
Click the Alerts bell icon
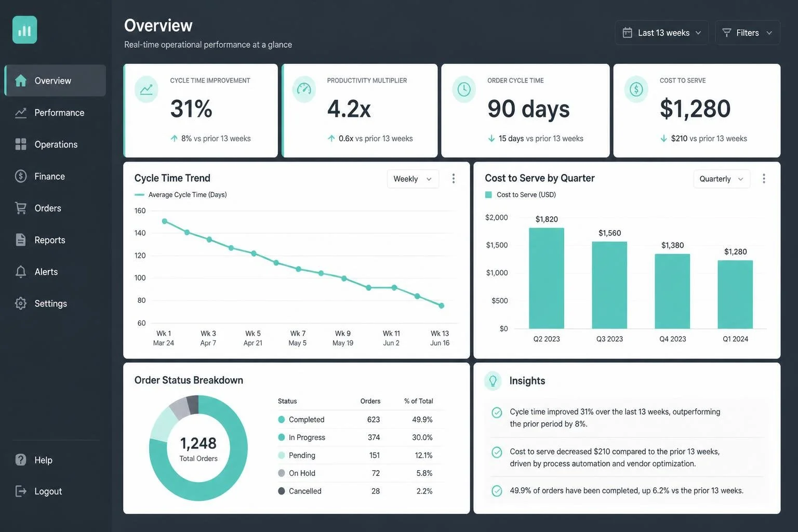(21, 272)
